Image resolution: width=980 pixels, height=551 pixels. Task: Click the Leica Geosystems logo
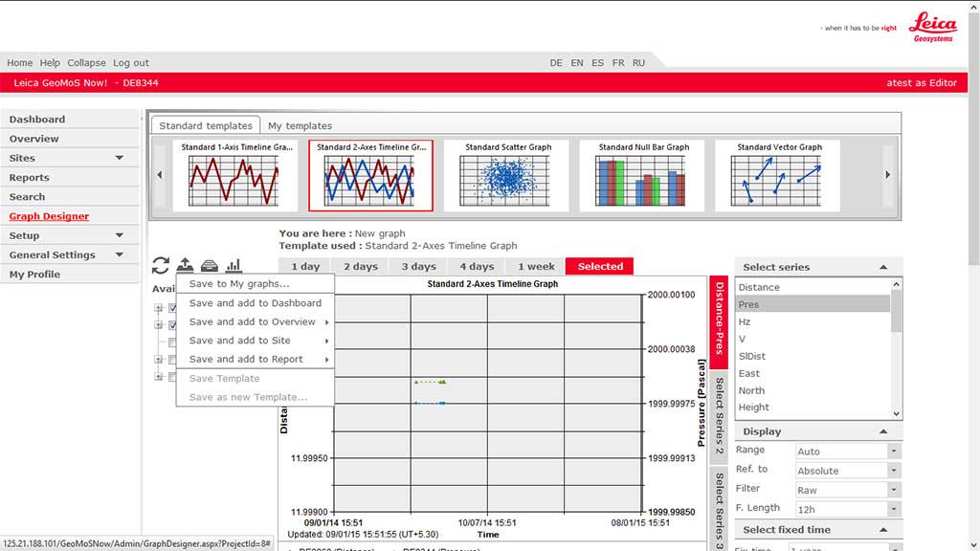[932, 28]
